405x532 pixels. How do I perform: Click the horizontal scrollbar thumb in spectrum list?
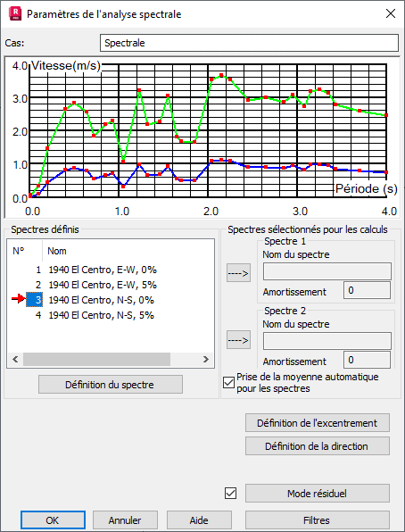click(x=96, y=359)
